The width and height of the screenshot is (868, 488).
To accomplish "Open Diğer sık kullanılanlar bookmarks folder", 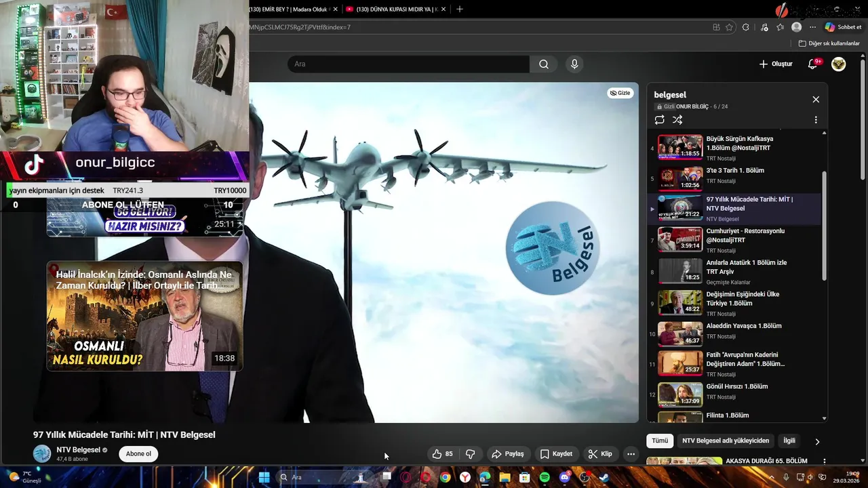I will [x=829, y=43].
